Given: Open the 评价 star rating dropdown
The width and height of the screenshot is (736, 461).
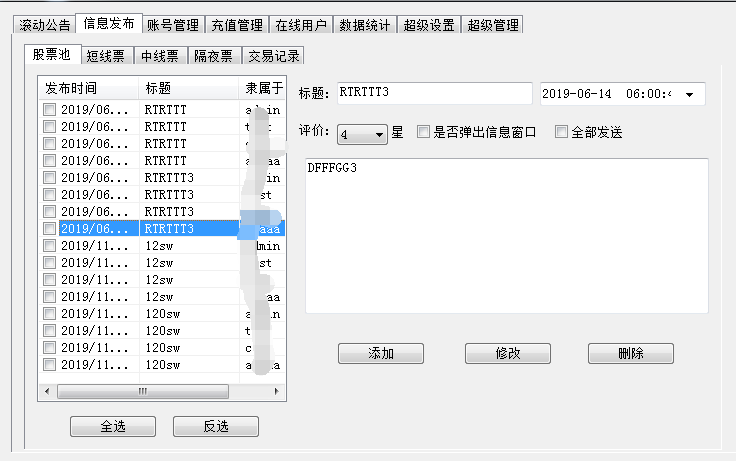Looking at the screenshot, I should [x=362, y=135].
